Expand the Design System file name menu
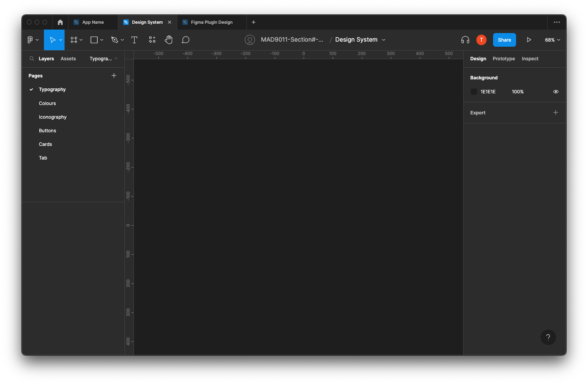The image size is (588, 384). point(384,40)
